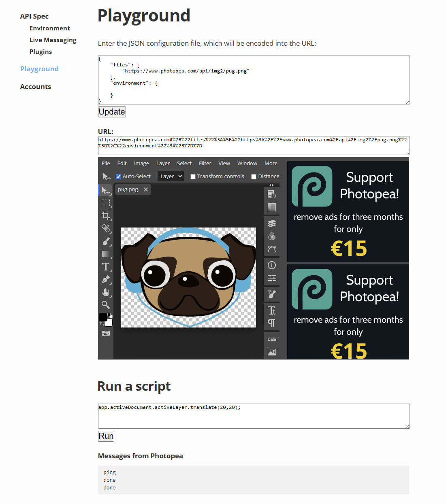Screen dimensions: 446x504
Task: Click the black foreground color swatch
Action: tap(103, 317)
